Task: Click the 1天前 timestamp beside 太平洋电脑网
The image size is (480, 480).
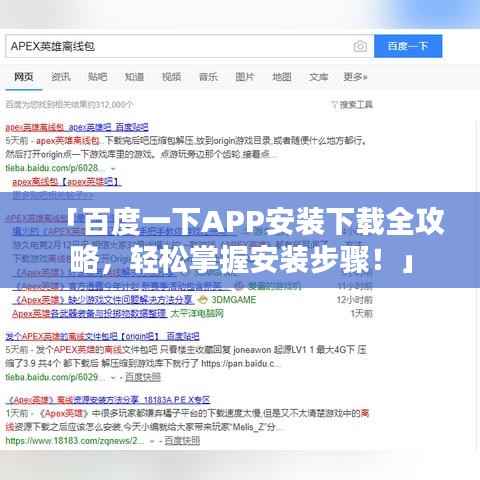Action: click(362, 314)
